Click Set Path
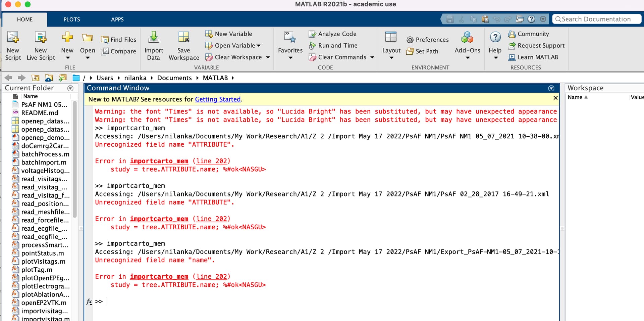Image resolution: width=644 pixels, height=321 pixels. [422, 51]
